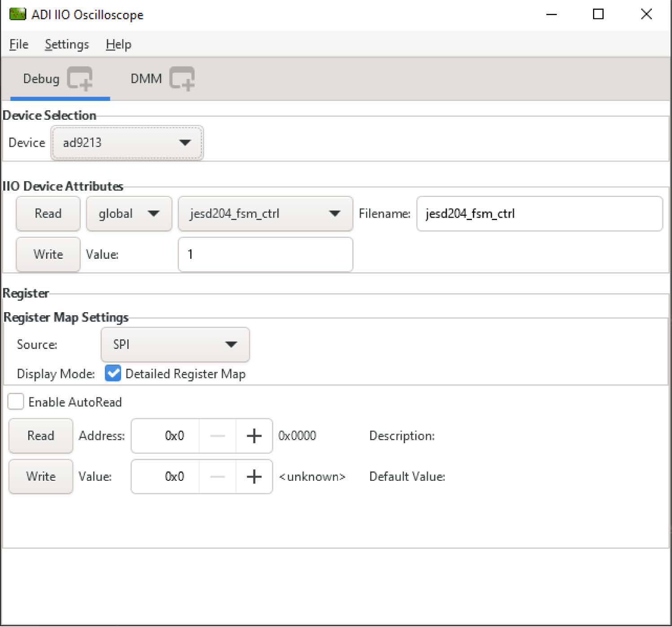
Task: Open the Help menu
Action: click(x=118, y=44)
